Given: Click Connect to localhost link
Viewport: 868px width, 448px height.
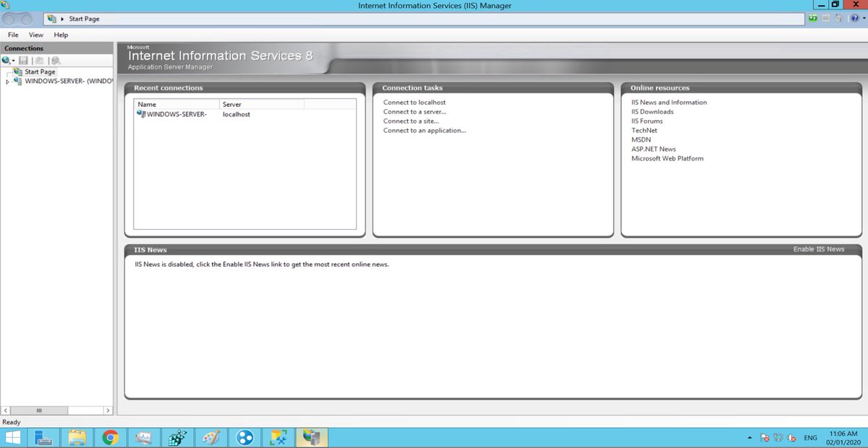Looking at the screenshot, I should click(414, 103).
